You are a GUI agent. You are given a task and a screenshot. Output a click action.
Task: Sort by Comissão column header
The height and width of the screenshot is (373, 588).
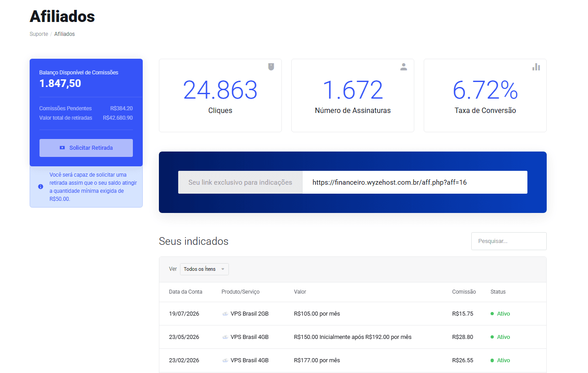464,292
